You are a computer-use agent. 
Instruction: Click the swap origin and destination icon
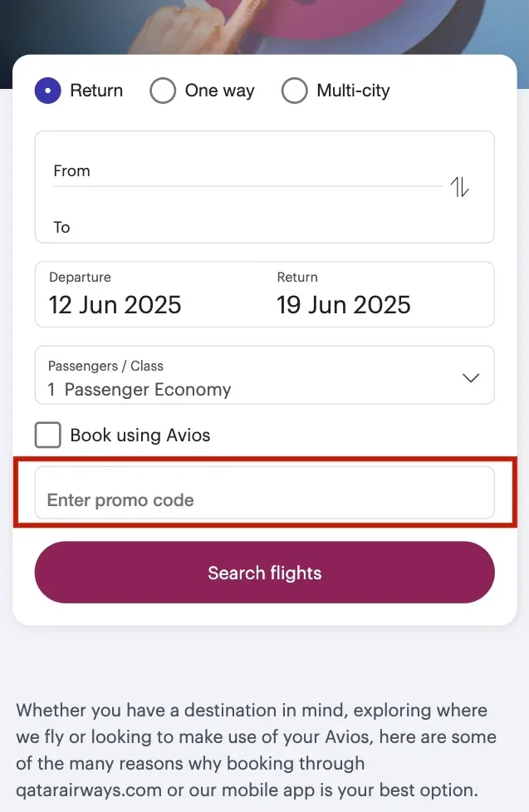click(x=458, y=187)
